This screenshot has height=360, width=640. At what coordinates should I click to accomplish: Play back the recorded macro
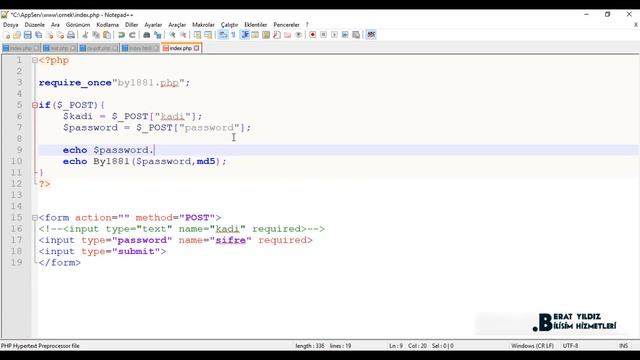tap(334, 35)
